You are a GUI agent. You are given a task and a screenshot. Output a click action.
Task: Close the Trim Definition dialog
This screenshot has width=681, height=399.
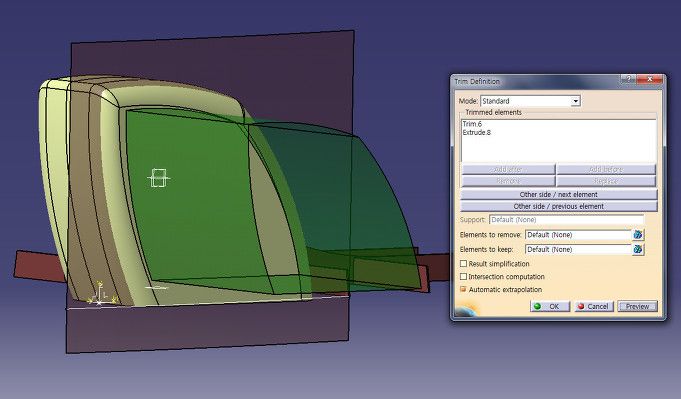point(649,79)
